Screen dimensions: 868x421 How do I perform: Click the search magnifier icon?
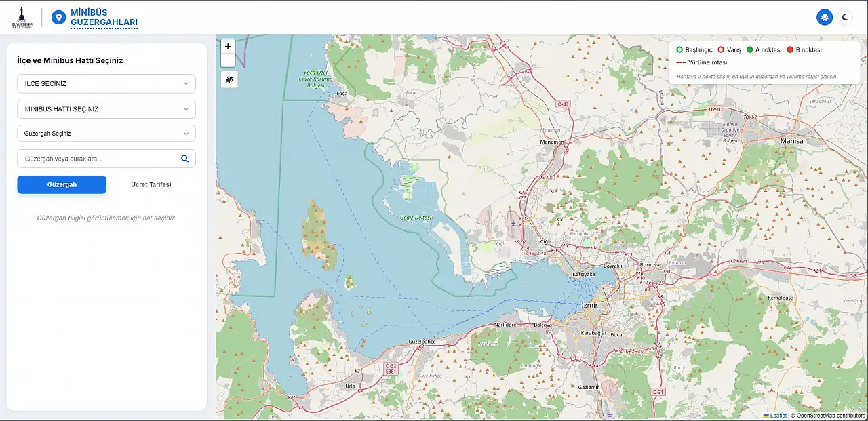tap(184, 159)
